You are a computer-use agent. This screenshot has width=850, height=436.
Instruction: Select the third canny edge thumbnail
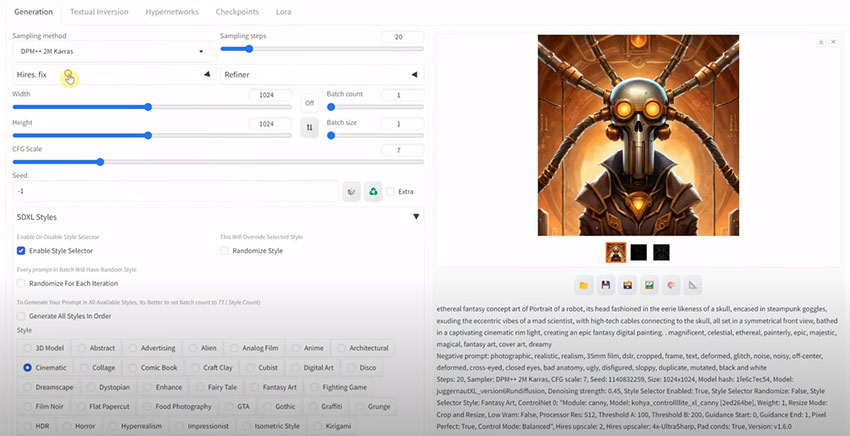tap(661, 252)
